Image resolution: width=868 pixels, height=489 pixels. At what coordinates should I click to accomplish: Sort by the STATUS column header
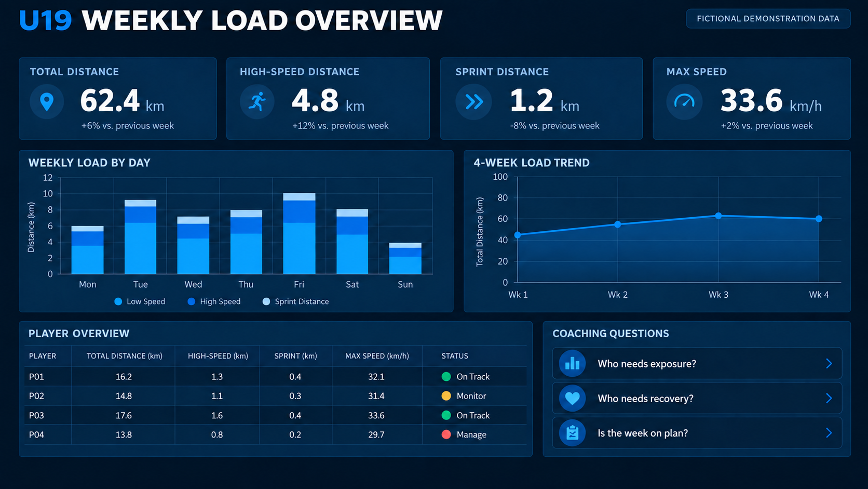point(455,356)
